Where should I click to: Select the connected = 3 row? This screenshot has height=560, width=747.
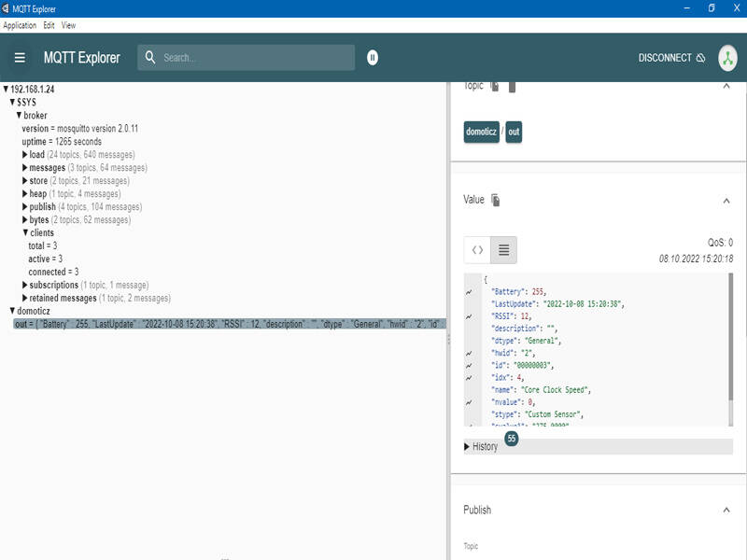click(53, 272)
